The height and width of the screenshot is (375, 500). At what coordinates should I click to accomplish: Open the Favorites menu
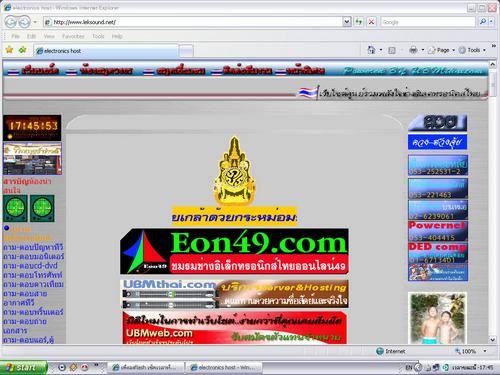(73, 36)
